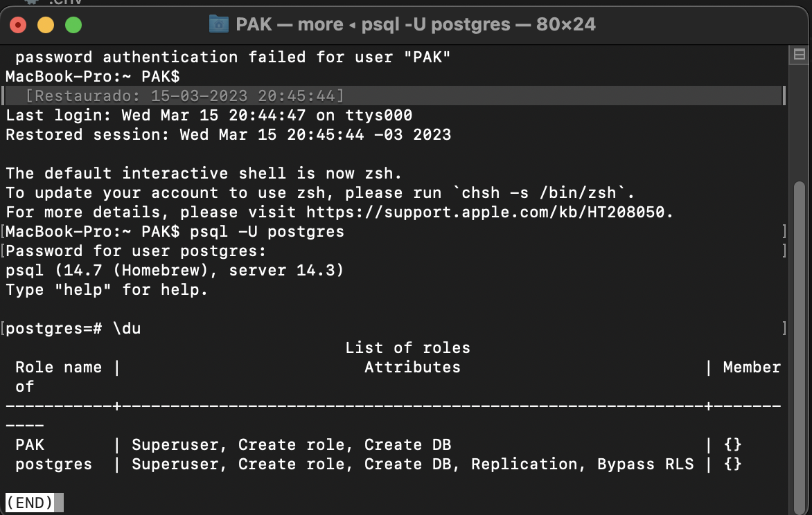Click the postgres=# prompt
The width and height of the screenshot is (812, 515).
pos(54,328)
